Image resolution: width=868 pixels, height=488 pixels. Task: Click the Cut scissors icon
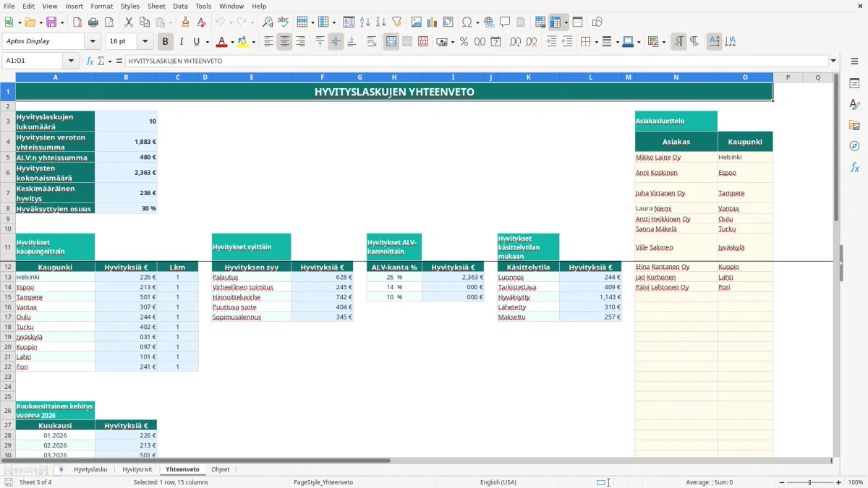pyautogui.click(x=128, y=22)
